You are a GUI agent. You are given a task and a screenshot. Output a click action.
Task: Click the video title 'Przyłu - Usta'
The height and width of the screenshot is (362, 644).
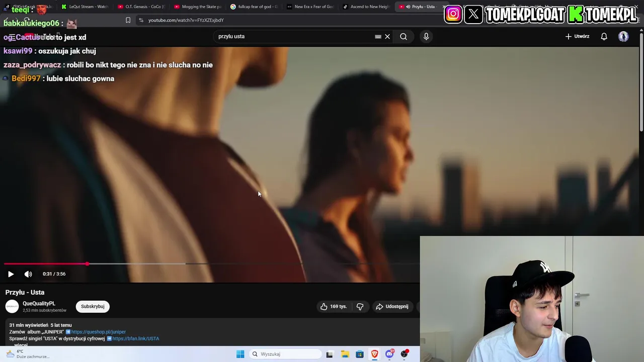(x=25, y=292)
